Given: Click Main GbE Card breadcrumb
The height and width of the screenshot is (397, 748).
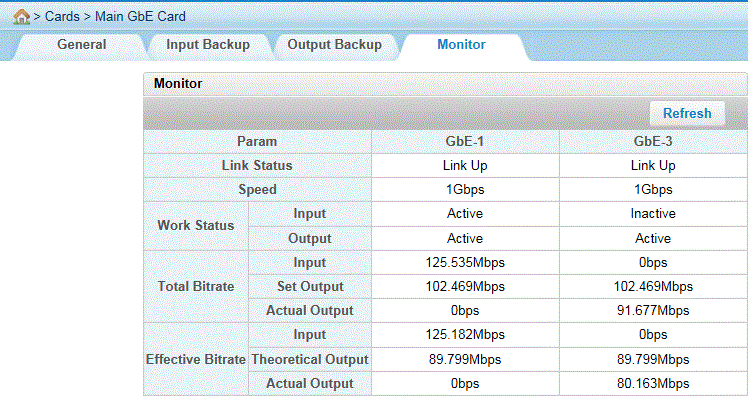Looking at the screenshot, I should point(140,16).
